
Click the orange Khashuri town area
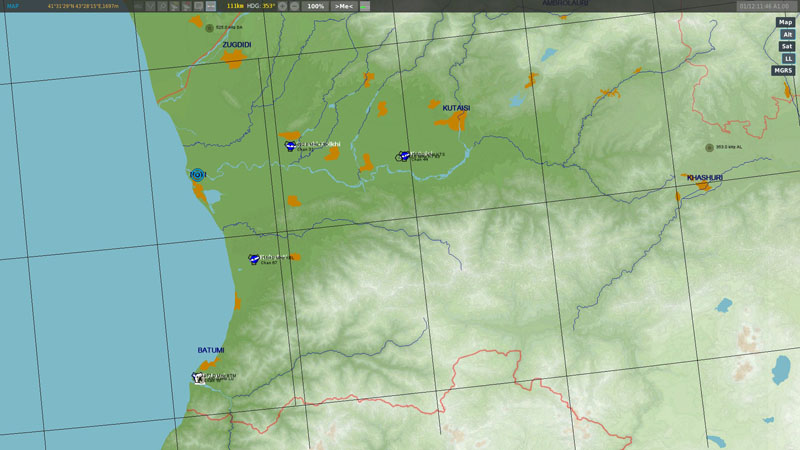[x=703, y=186]
